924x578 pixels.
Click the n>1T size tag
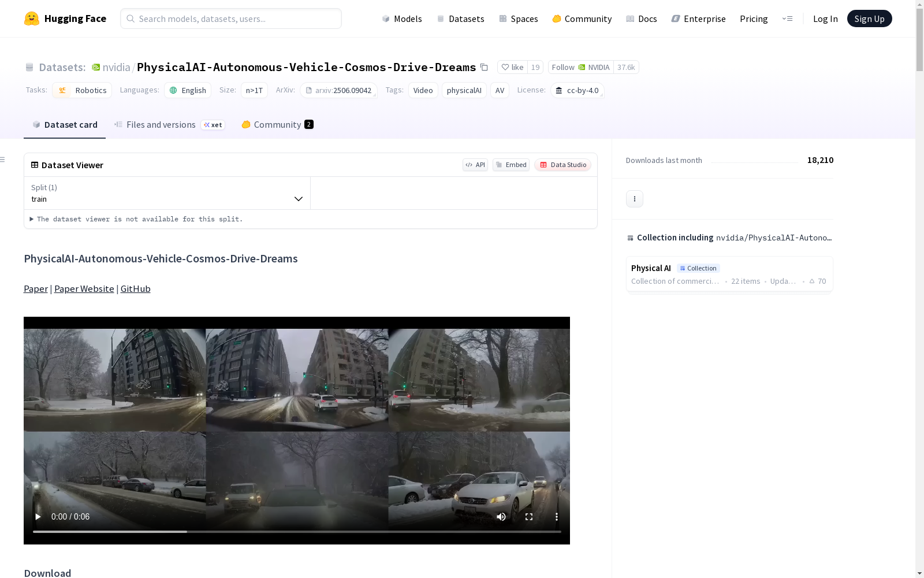tap(254, 90)
